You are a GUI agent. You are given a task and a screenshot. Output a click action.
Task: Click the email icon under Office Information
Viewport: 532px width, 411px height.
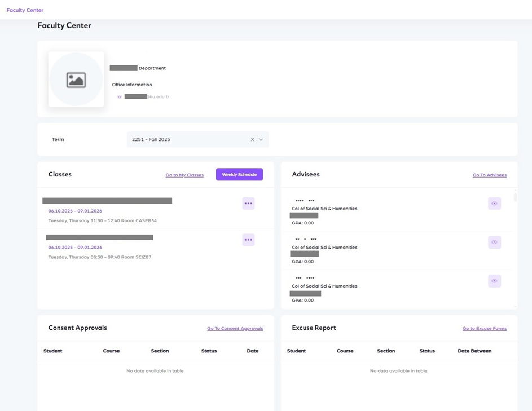(119, 97)
